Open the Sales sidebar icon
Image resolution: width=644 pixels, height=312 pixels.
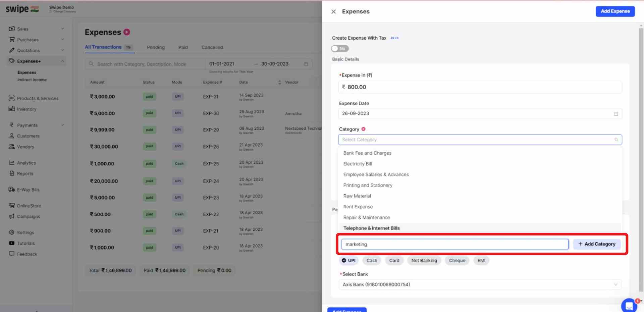[x=12, y=29]
